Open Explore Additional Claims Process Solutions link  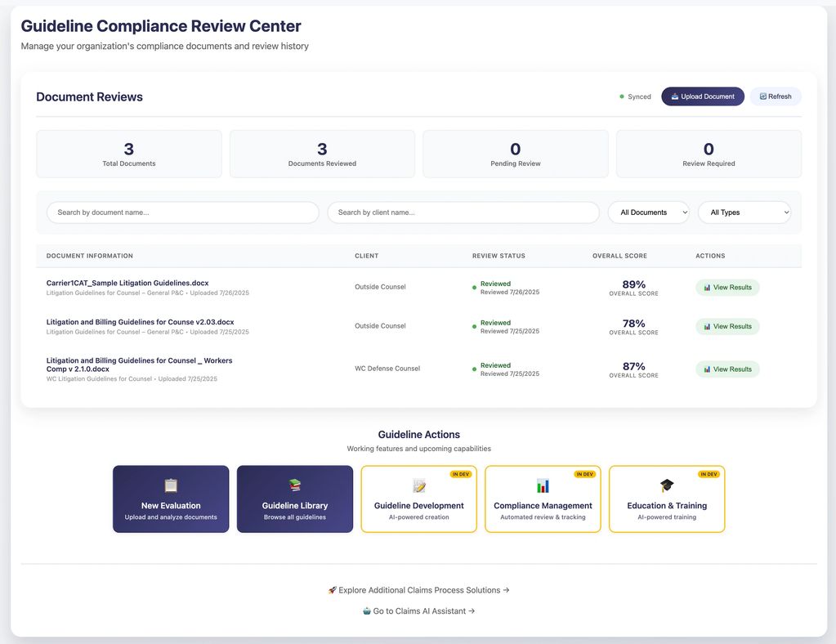point(423,590)
